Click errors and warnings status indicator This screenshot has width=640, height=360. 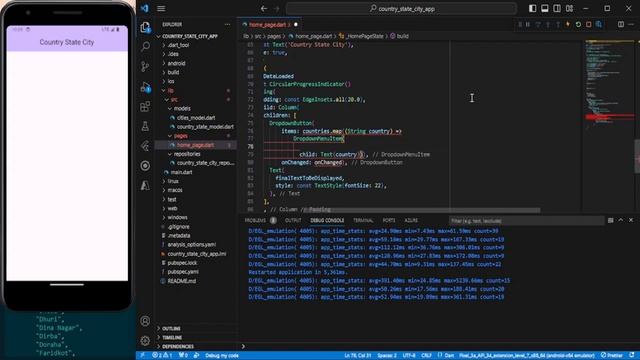coord(162,356)
